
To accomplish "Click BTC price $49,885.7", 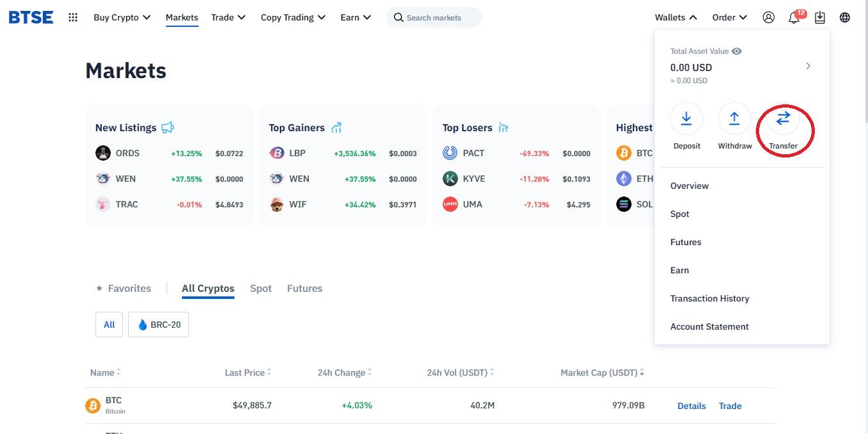I will click(x=252, y=405).
